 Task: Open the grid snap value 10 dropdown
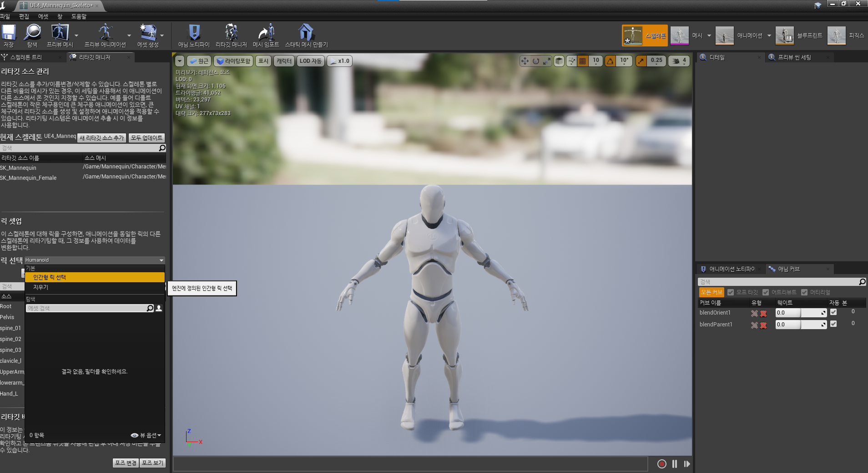pos(596,61)
